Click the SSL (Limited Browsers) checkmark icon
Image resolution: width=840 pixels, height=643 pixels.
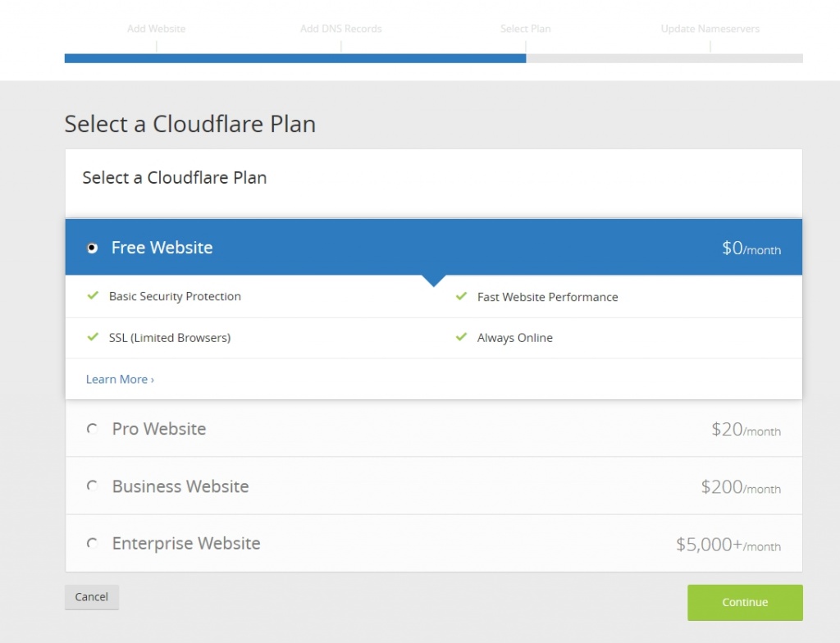point(94,337)
